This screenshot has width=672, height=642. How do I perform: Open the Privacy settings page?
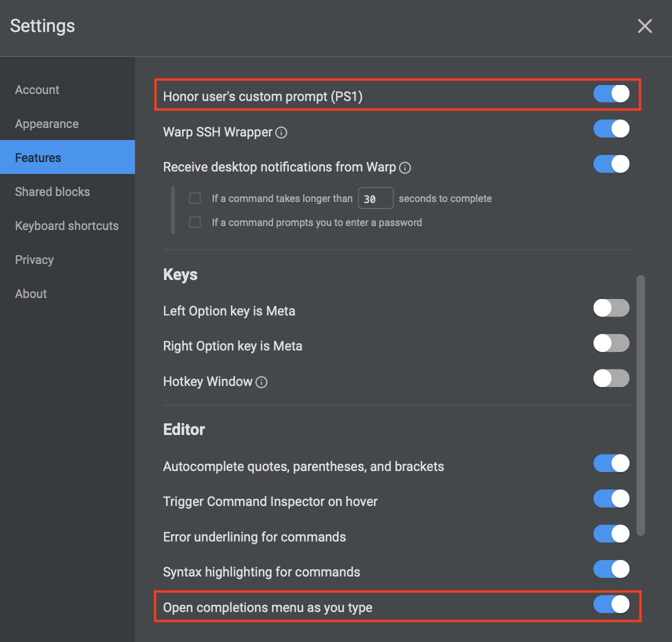(x=67, y=260)
